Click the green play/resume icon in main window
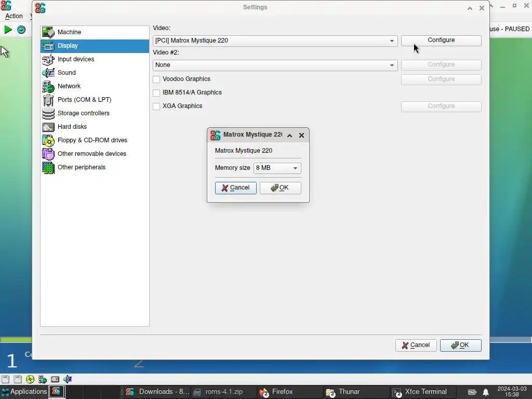Image resolution: width=532 pixels, height=399 pixels. 8,30
